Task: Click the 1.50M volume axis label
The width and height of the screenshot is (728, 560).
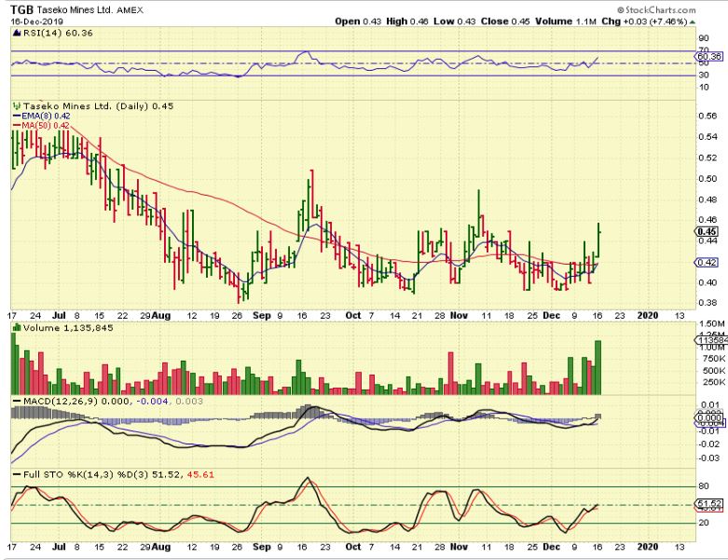Action: click(711, 324)
